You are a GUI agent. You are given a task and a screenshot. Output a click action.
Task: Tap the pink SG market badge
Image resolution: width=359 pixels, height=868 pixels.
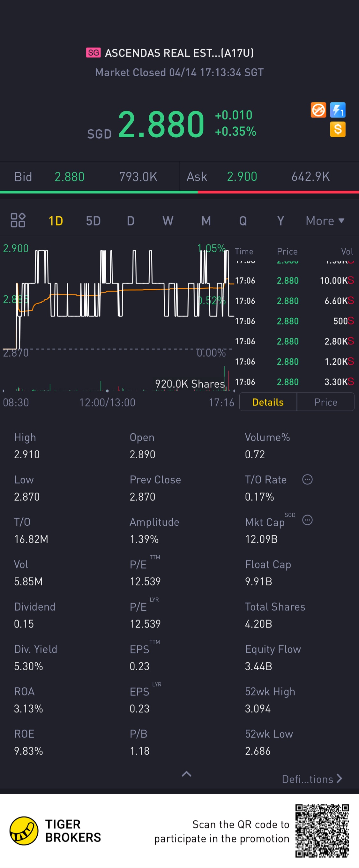[x=93, y=53]
